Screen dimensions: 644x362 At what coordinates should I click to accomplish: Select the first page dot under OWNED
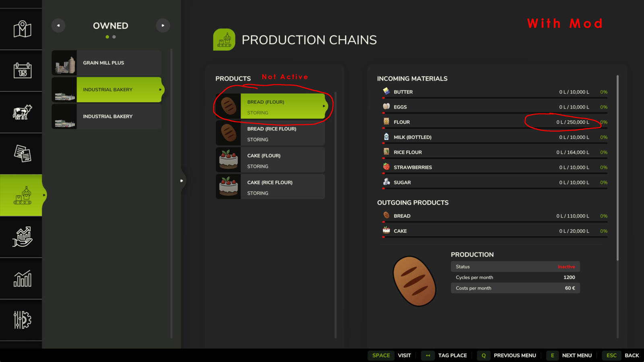107,37
